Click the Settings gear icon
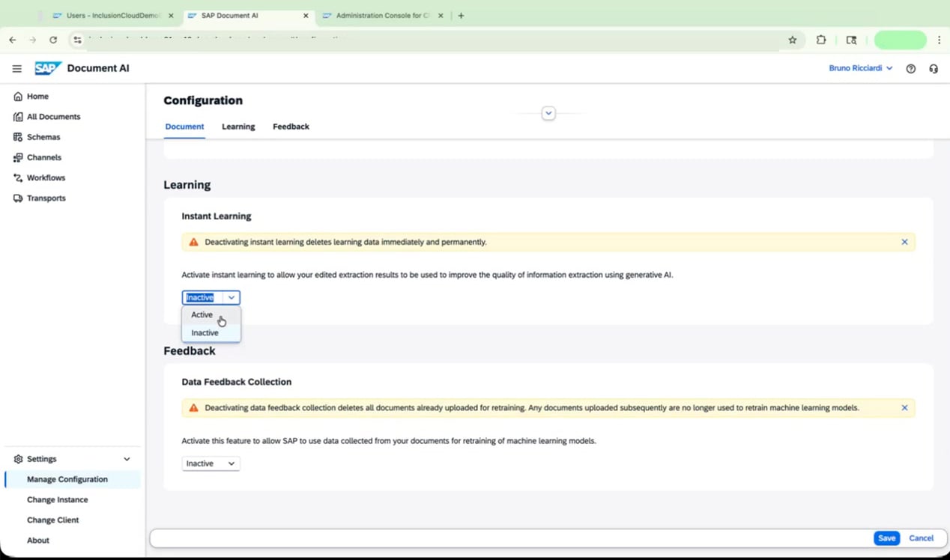The height and width of the screenshot is (560, 950). coord(18,459)
